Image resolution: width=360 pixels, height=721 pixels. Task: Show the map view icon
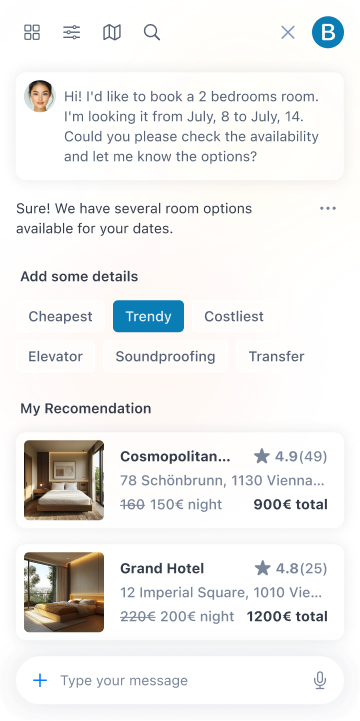tap(112, 33)
